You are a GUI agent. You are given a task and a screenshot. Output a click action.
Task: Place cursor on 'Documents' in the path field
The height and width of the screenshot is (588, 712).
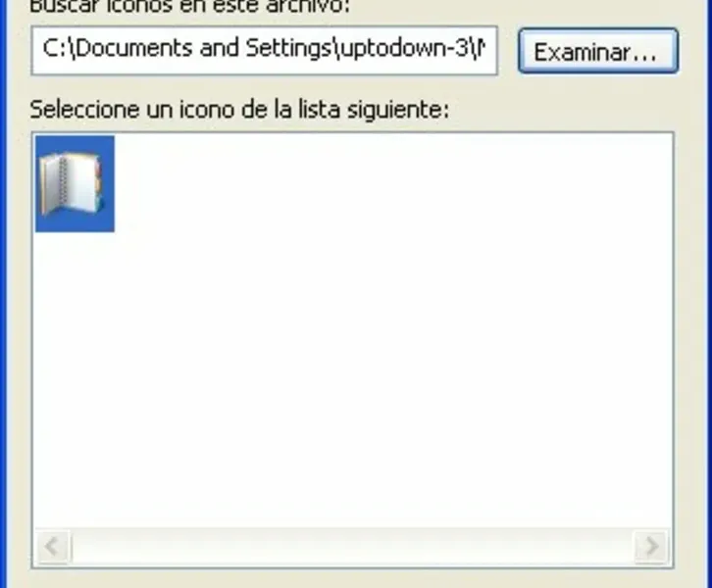(x=134, y=49)
